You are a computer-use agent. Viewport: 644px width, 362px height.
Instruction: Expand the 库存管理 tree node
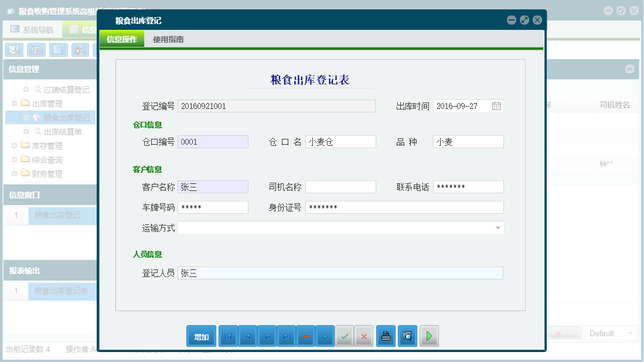tap(14, 146)
